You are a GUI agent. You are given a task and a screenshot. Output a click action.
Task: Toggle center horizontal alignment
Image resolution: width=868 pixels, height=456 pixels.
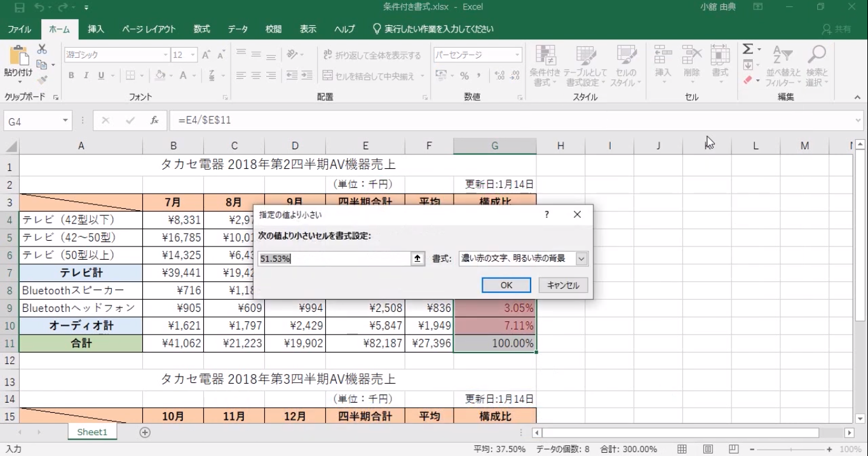pos(256,76)
